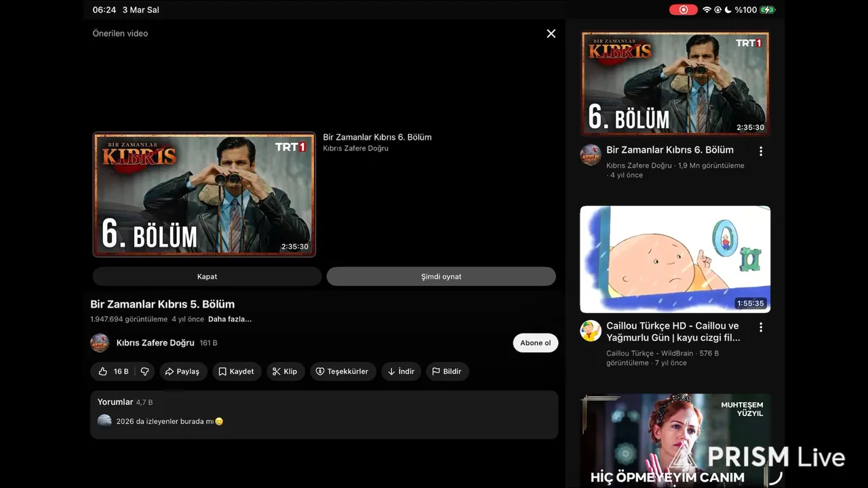Open more options for 6. Bölüm sidebar video
This screenshot has height=488, width=868.
761,151
